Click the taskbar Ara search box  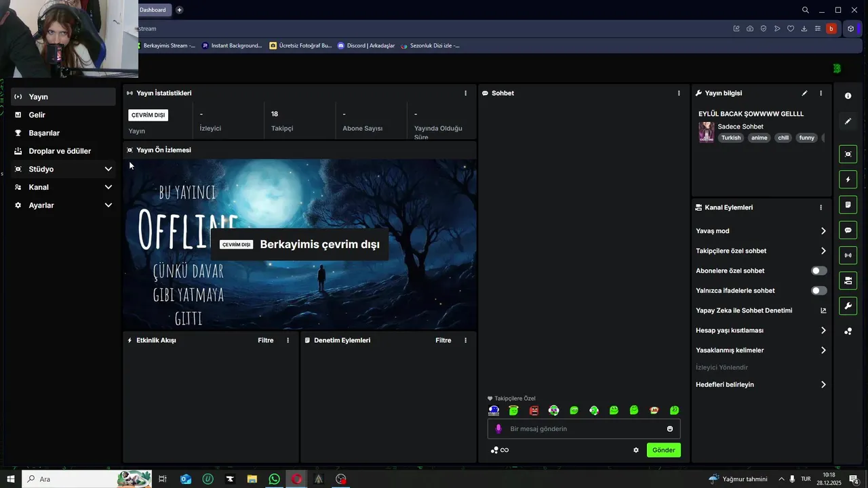point(87,479)
